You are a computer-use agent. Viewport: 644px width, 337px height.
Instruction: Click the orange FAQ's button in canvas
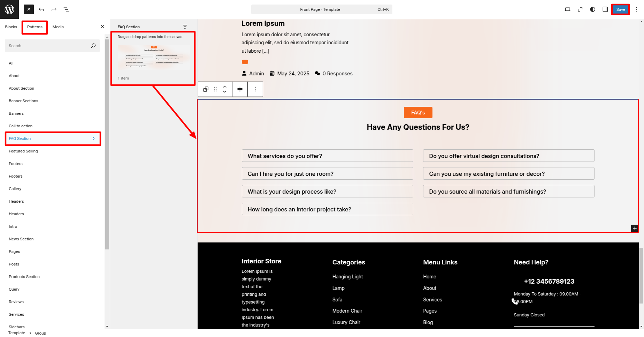click(x=418, y=113)
